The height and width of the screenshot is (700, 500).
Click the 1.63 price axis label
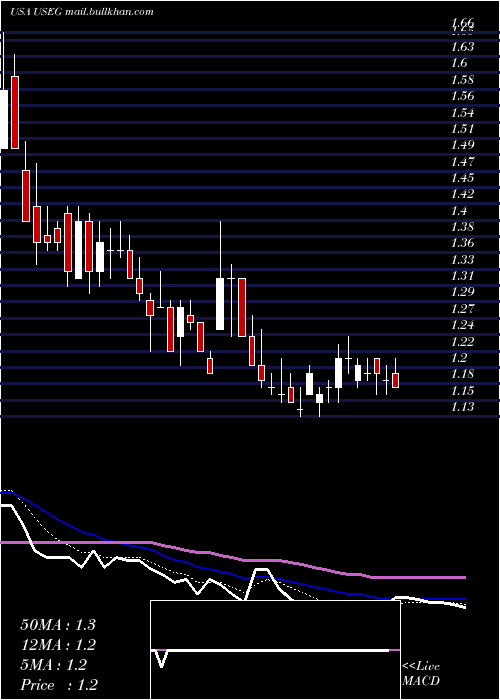coord(462,46)
